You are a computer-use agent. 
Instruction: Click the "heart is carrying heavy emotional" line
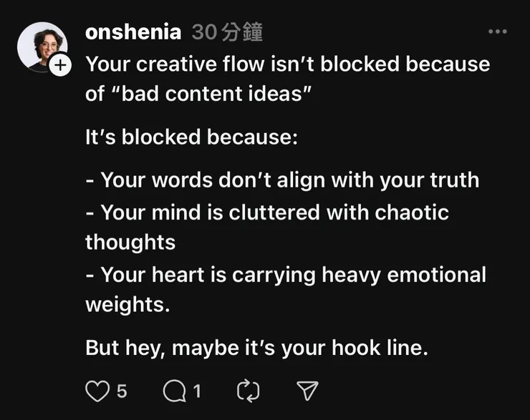(x=286, y=274)
